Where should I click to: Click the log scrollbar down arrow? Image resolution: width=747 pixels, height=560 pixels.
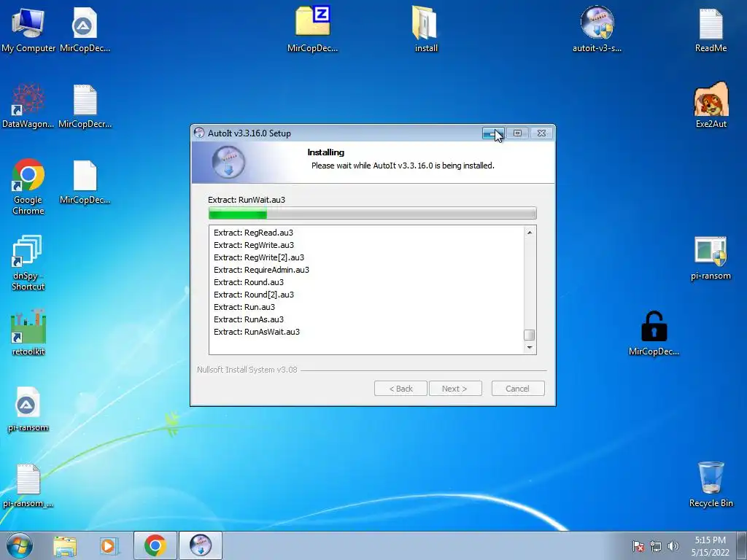pyautogui.click(x=530, y=348)
